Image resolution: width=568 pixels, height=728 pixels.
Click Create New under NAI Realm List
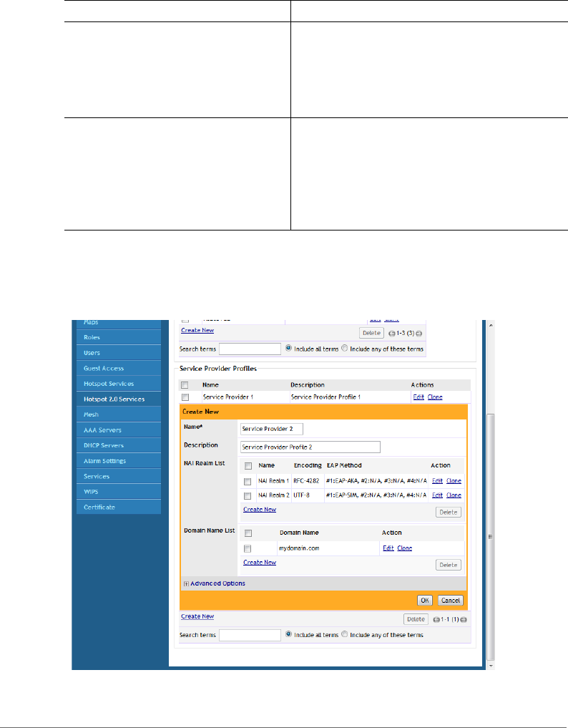[260, 510]
